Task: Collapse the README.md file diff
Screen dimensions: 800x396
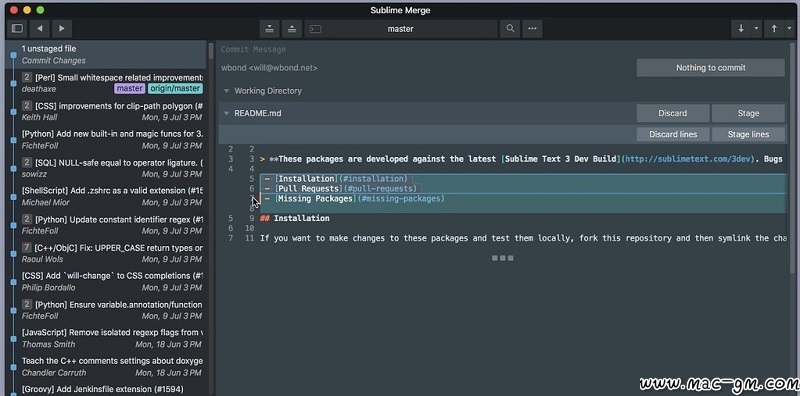Action: [227, 113]
